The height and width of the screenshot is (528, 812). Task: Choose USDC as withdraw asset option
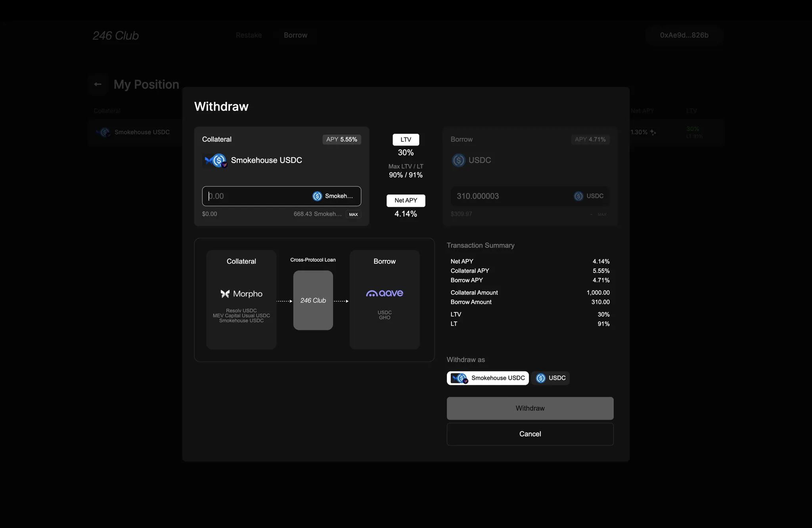pyautogui.click(x=551, y=378)
